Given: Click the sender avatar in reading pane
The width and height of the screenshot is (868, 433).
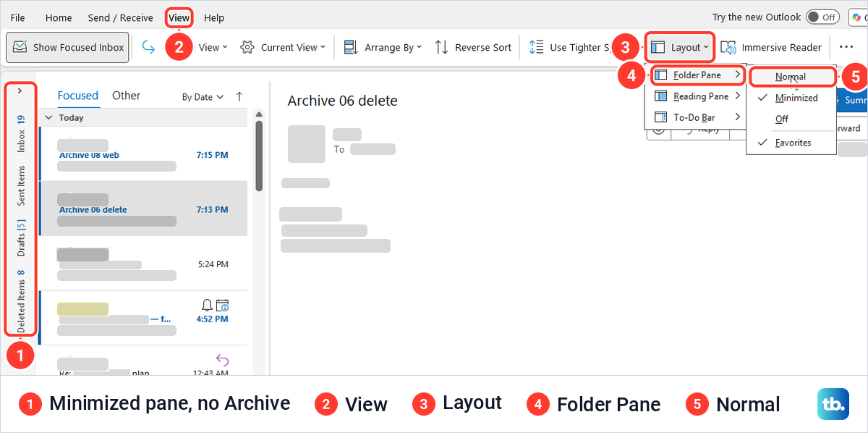Looking at the screenshot, I should point(307,143).
